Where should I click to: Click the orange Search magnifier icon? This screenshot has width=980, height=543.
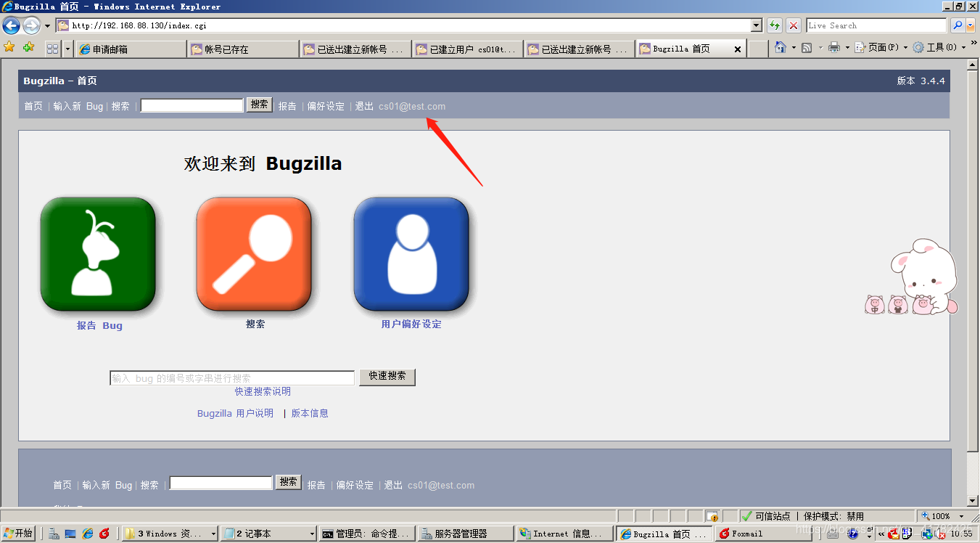tap(254, 254)
